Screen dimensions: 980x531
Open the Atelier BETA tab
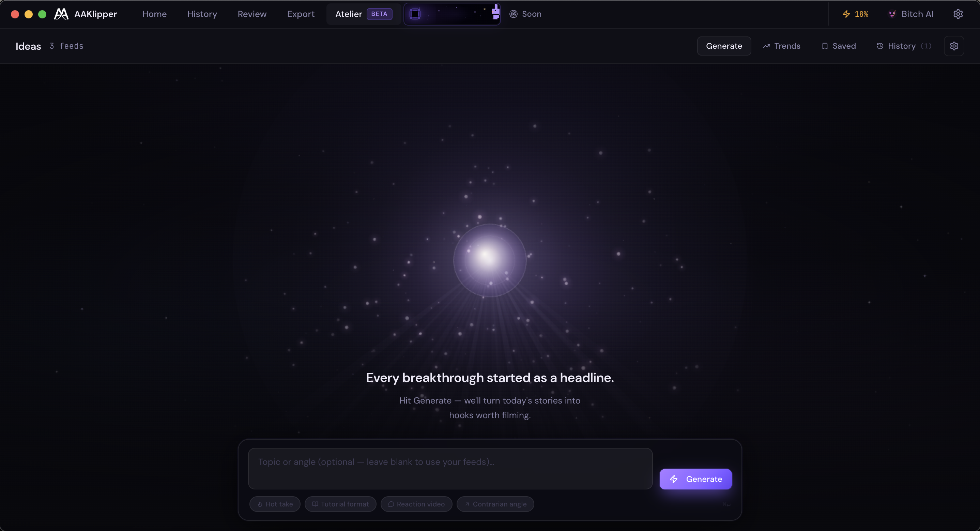coord(363,14)
